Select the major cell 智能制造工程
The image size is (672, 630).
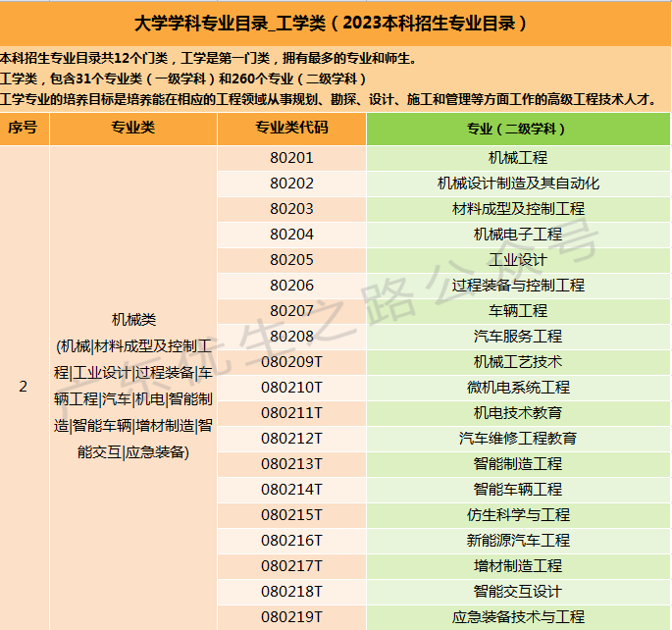[x=518, y=464]
